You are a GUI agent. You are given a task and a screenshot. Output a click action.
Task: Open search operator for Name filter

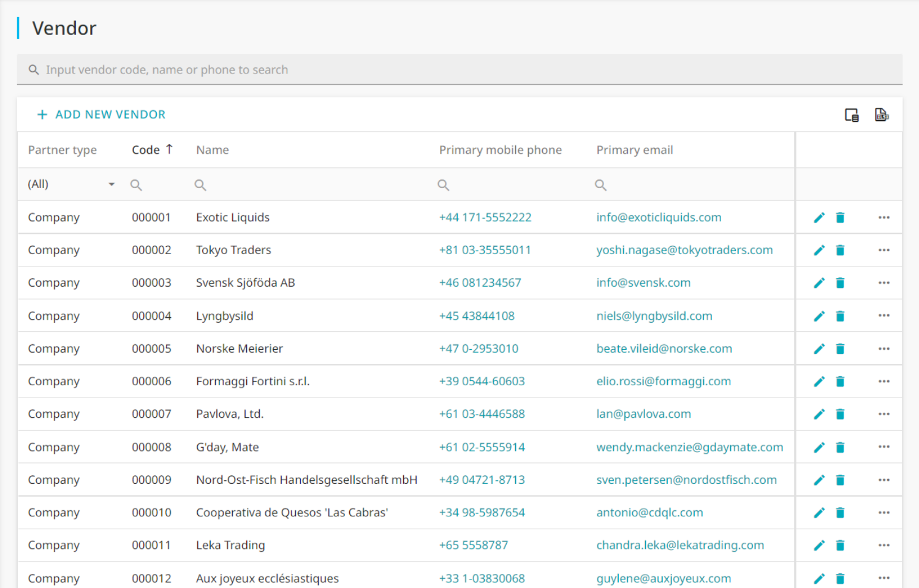[200, 185]
